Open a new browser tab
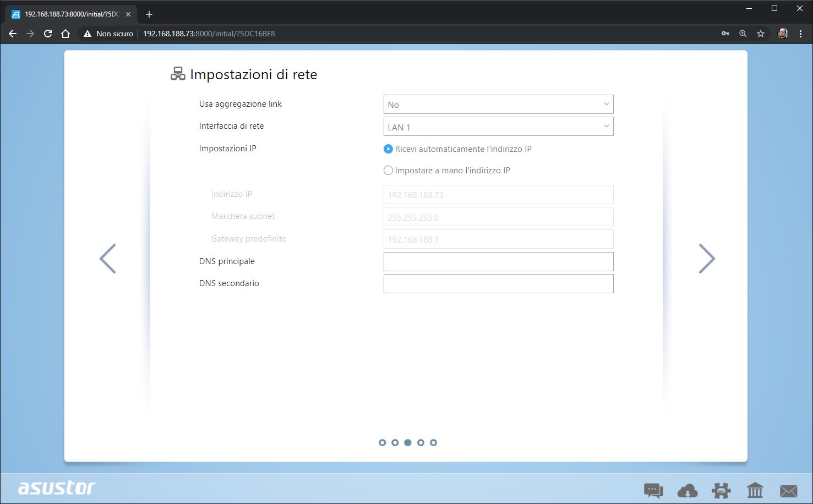 (149, 14)
